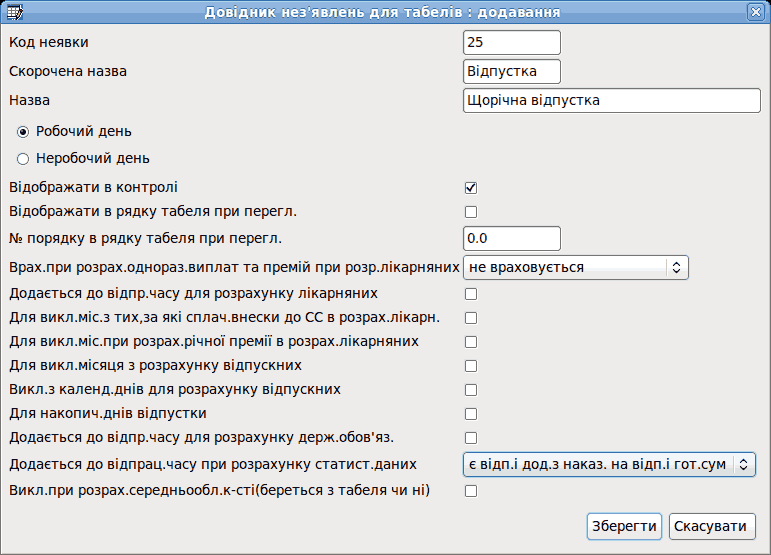Click the window menu icon in title bar

[x=14, y=12]
